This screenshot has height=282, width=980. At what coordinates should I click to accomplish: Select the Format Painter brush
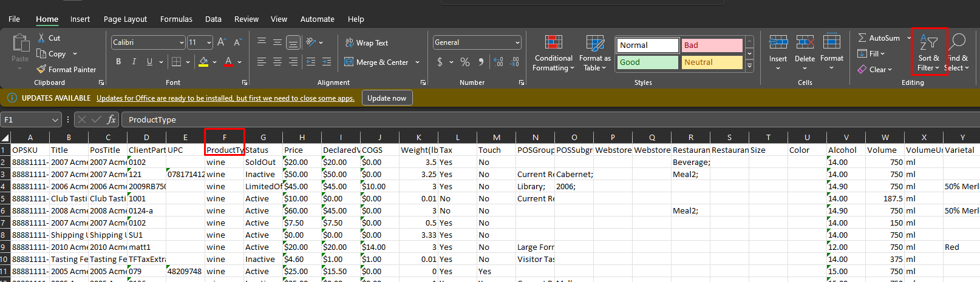click(x=41, y=69)
